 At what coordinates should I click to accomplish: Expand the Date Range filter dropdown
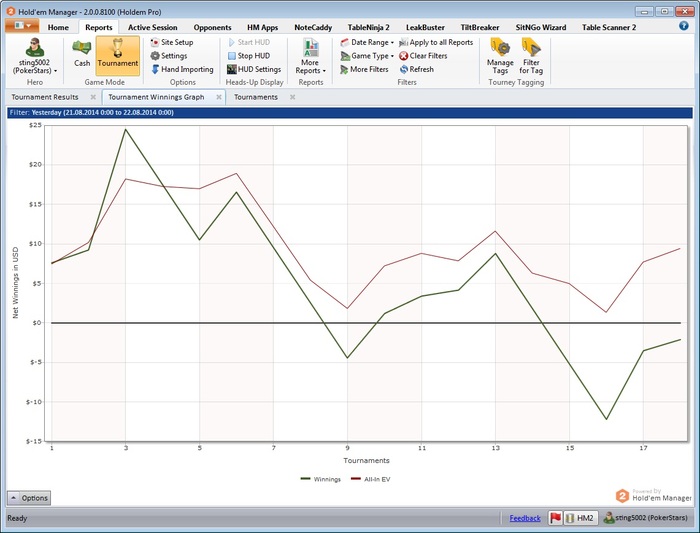[x=367, y=42]
